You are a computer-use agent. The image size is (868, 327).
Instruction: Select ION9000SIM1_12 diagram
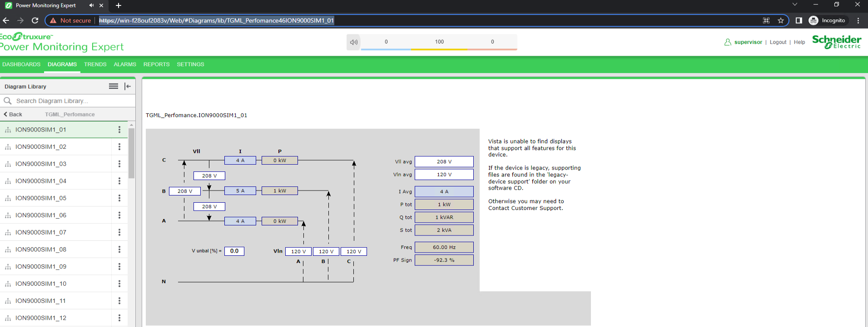(x=41, y=318)
